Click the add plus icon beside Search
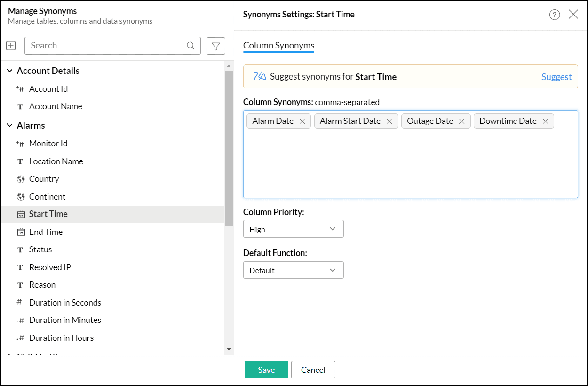The image size is (588, 386). (11, 46)
